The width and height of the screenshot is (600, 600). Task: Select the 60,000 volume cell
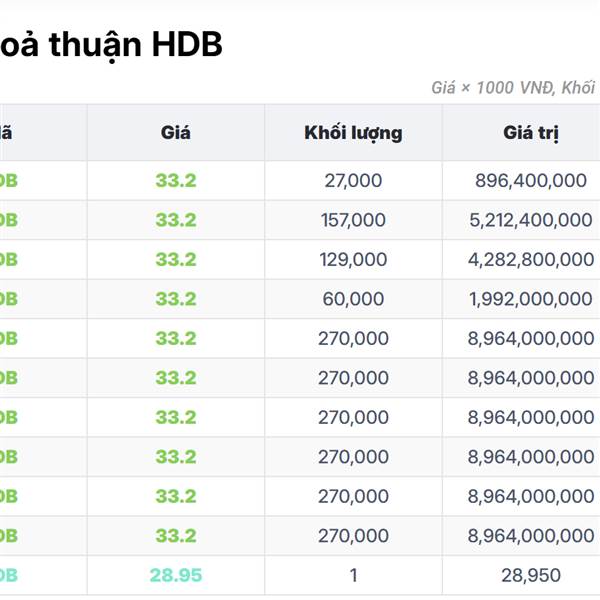(353, 299)
